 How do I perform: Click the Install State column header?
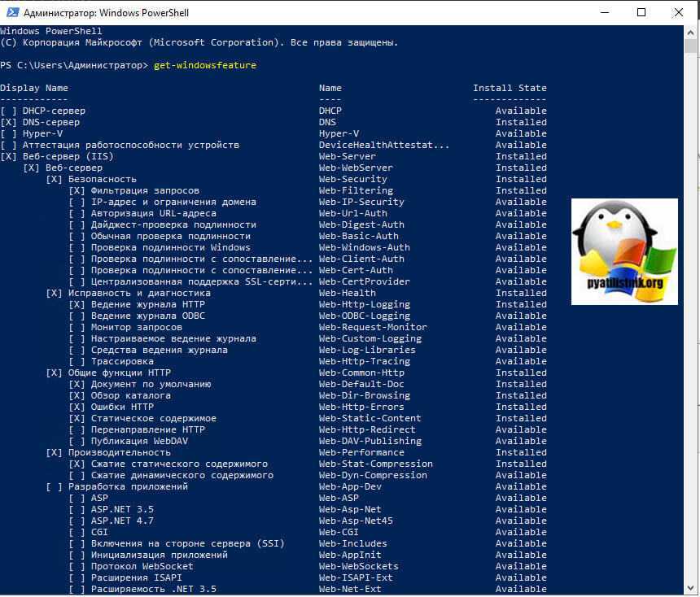(510, 88)
